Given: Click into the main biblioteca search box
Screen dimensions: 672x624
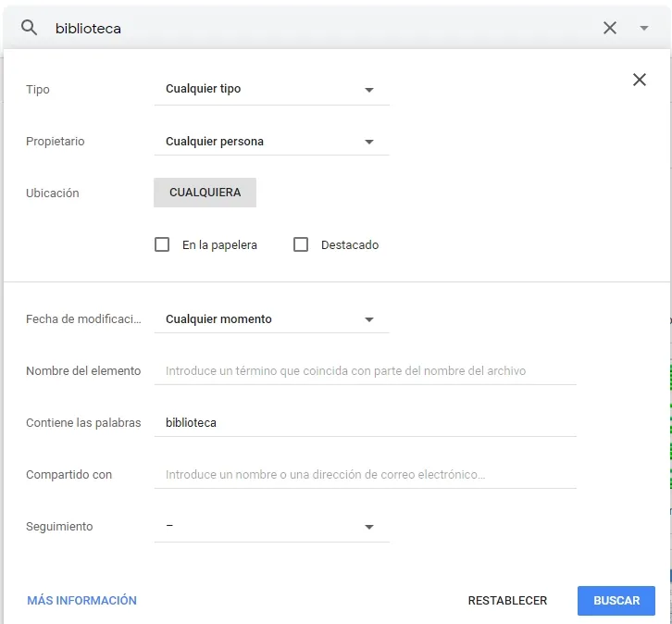Looking at the screenshot, I should point(324,29).
